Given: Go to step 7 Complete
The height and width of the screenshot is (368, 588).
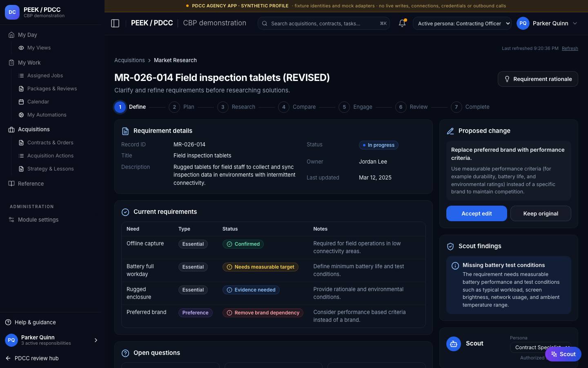Looking at the screenshot, I should pos(470,107).
